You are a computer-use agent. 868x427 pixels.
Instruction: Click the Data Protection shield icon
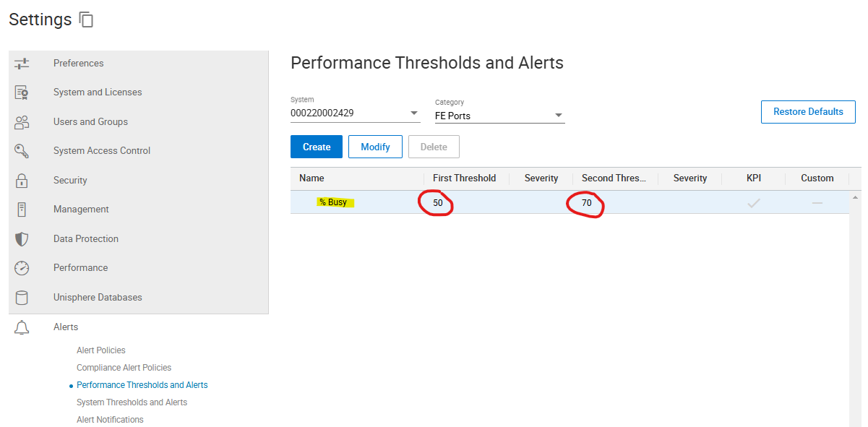22,239
